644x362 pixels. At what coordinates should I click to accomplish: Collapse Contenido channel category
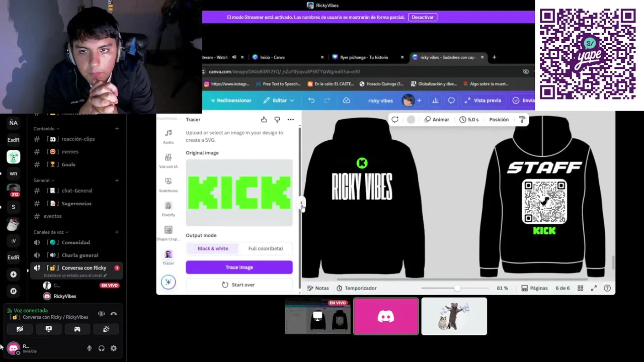46,129
